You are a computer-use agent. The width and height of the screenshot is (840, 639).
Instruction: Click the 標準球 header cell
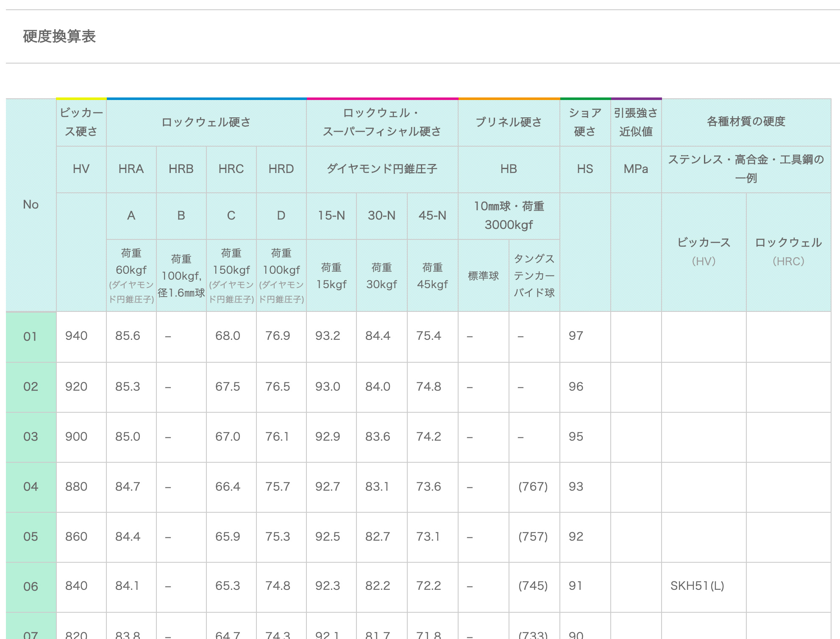[x=483, y=276]
